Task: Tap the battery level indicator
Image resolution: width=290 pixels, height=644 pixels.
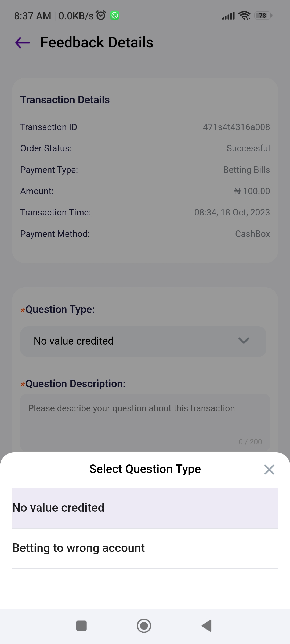Action: pos(263,16)
